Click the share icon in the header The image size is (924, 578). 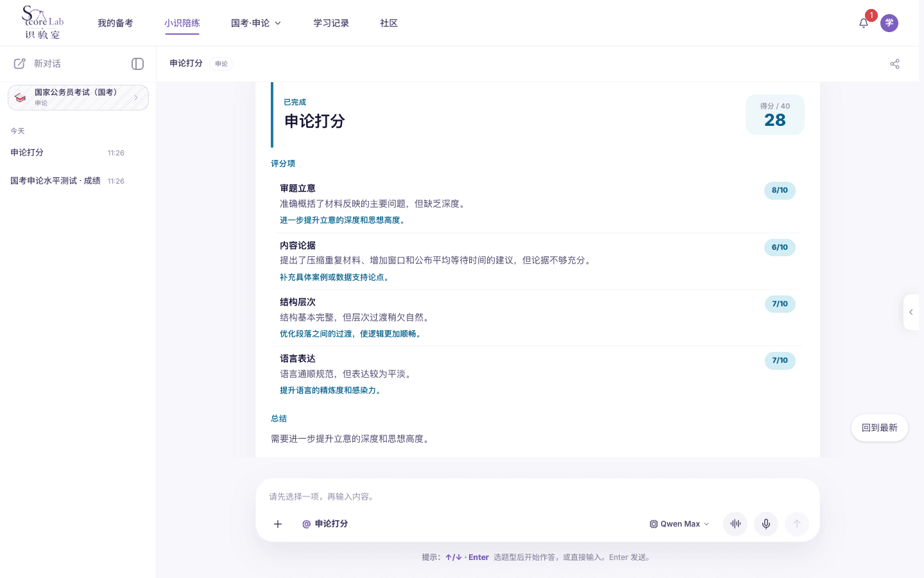(x=895, y=64)
